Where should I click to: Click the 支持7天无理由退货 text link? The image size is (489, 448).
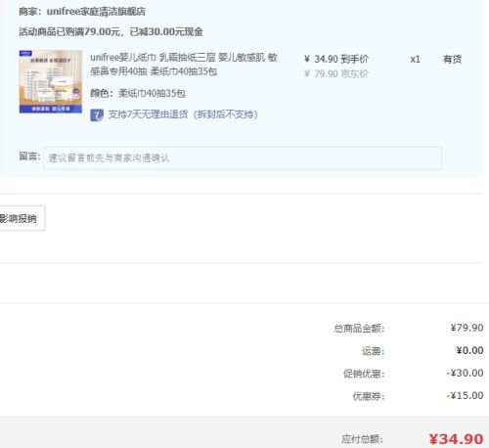coord(183,114)
